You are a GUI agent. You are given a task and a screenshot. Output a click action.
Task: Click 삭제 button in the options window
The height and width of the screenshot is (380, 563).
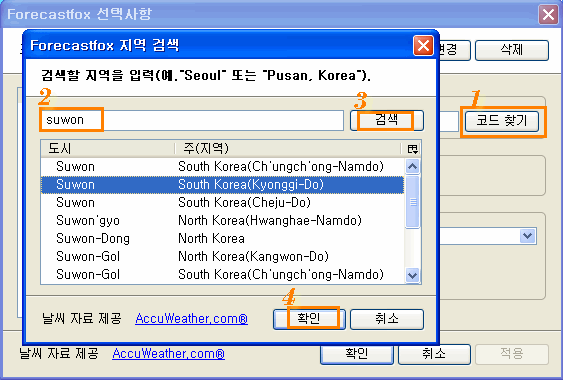512,50
